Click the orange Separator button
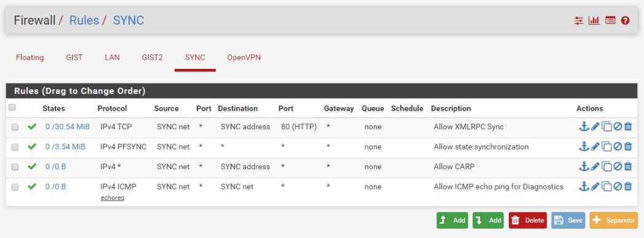644x238 pixels. click(x=614, y=220)
